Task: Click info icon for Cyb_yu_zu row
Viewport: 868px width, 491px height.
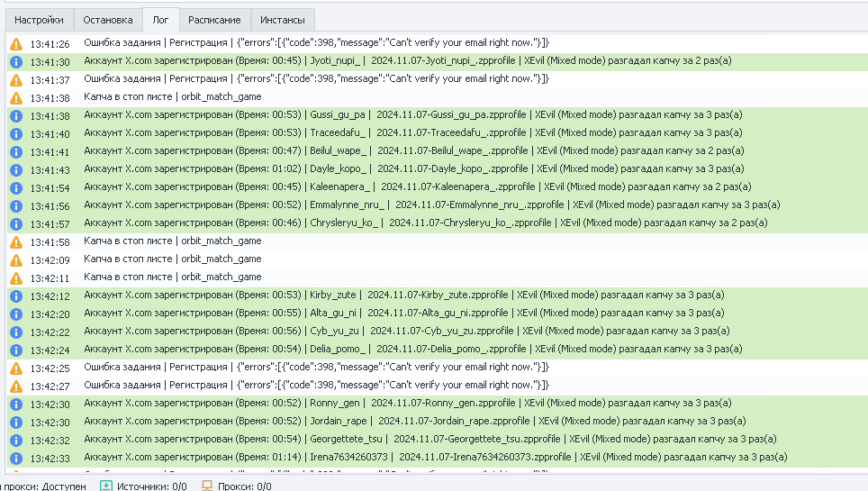Action: point(16,332)
